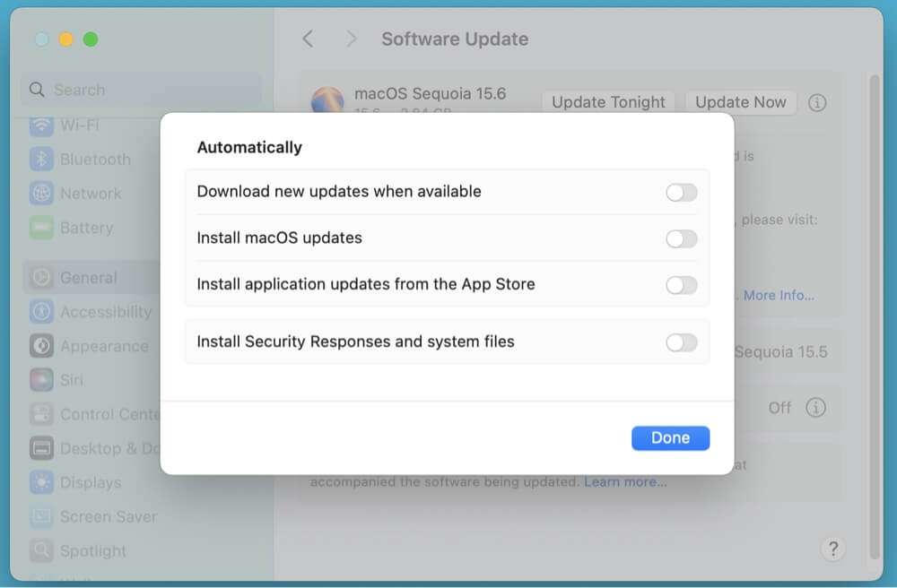Click the Done button
Image resolution: width=897 pixels, height=588 pixels.
click(x=670, y=437)
